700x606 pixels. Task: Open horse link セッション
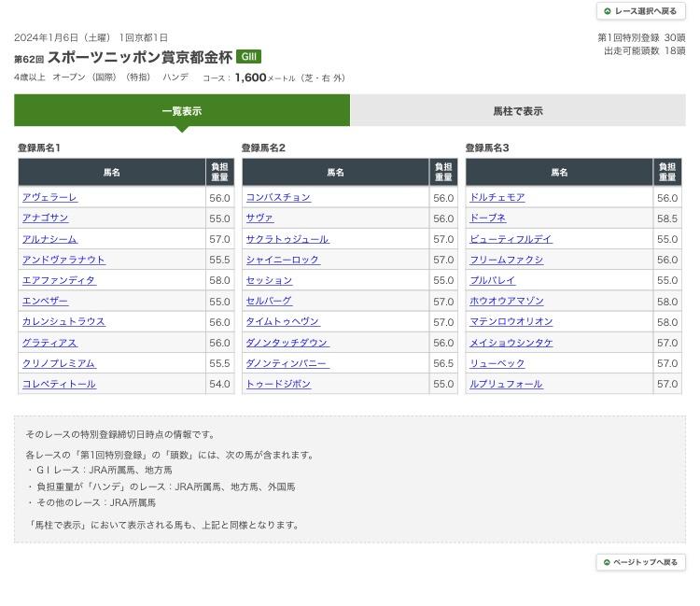269,280
